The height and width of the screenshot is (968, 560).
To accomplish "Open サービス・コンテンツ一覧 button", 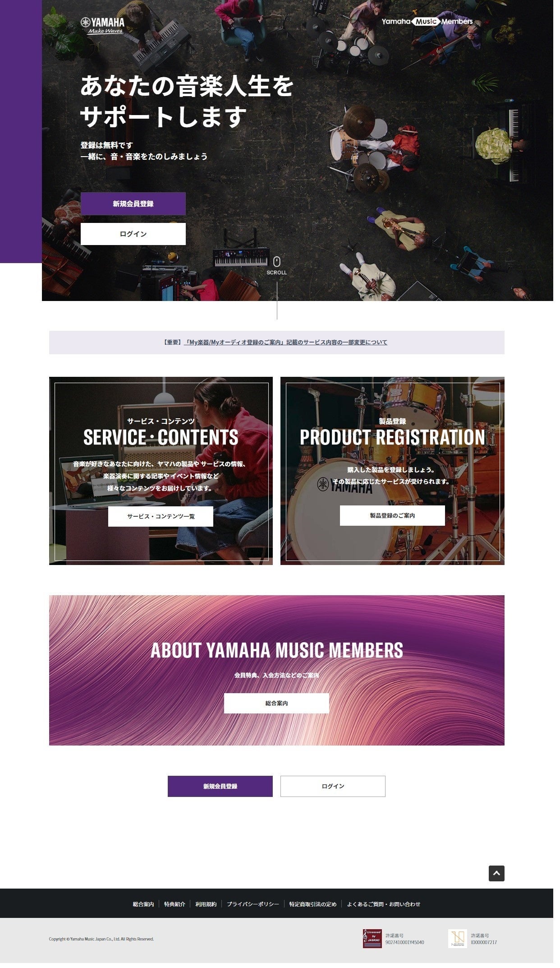I will [x=161, y=516].
